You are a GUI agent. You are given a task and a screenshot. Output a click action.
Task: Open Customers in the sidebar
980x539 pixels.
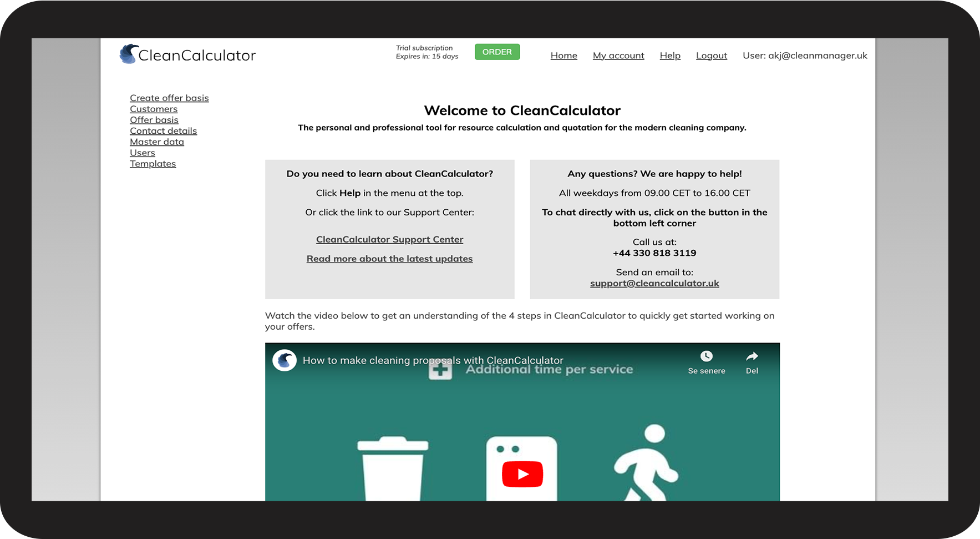tap(154, 109)
